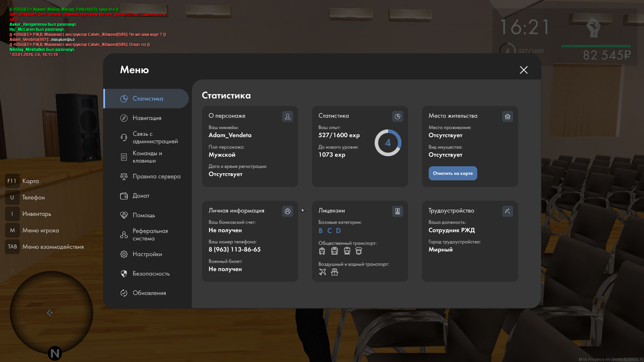644x362 pixels.
Task: Click the pie chart icon in Статистика card
Action: coord(397,116)
